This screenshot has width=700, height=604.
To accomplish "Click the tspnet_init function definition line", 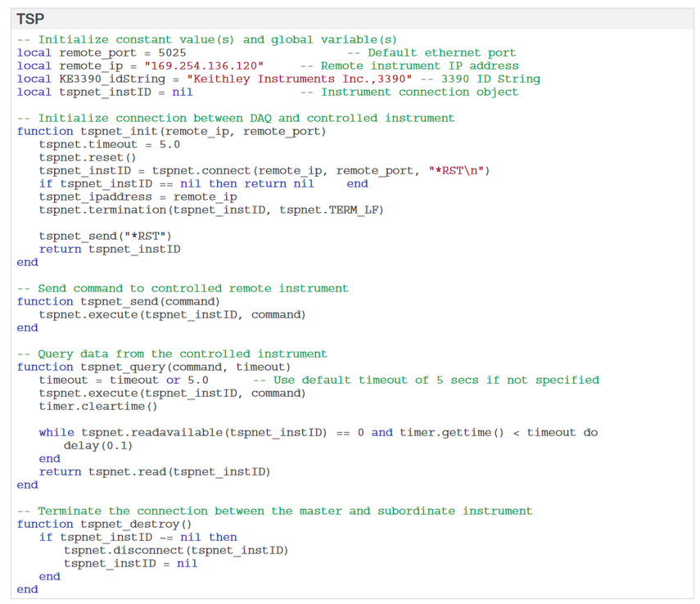I will (171, 131).
